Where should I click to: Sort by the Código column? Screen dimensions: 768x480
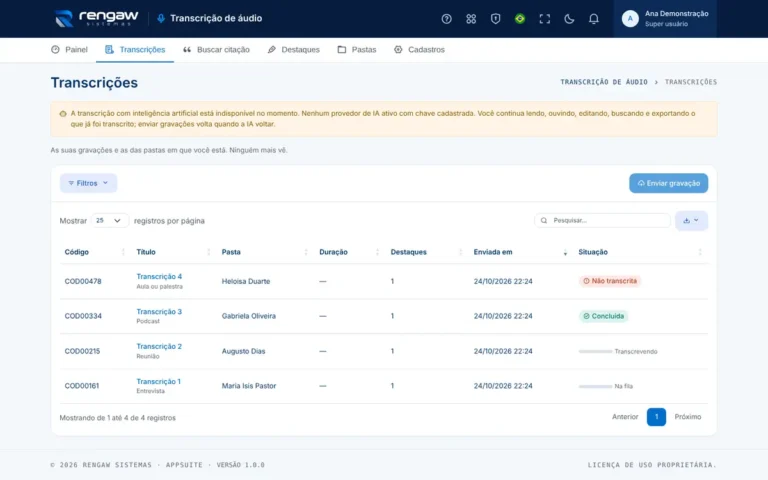tap(94, 252)
